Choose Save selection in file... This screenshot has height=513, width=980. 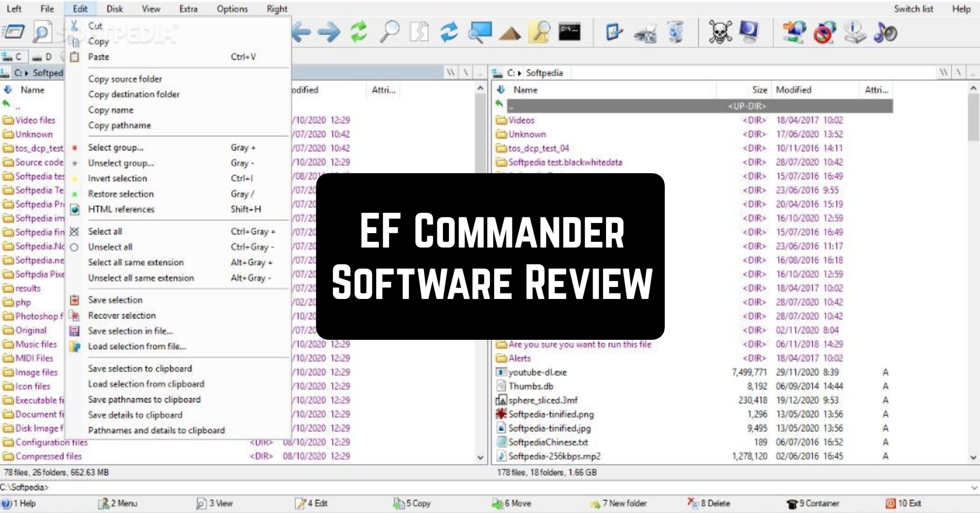[x=178, y=331]
